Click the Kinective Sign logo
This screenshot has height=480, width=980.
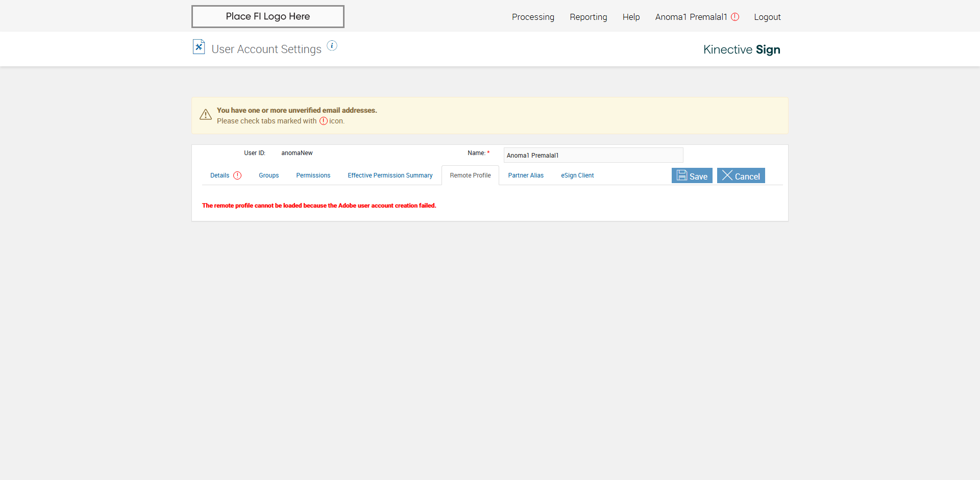click(742, 49)
